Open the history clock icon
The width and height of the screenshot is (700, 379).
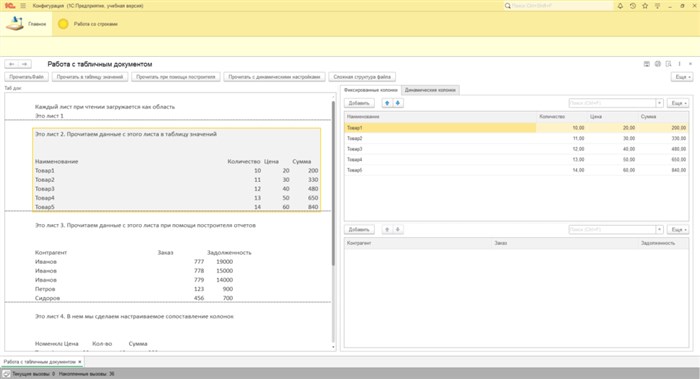click(633, 6)
